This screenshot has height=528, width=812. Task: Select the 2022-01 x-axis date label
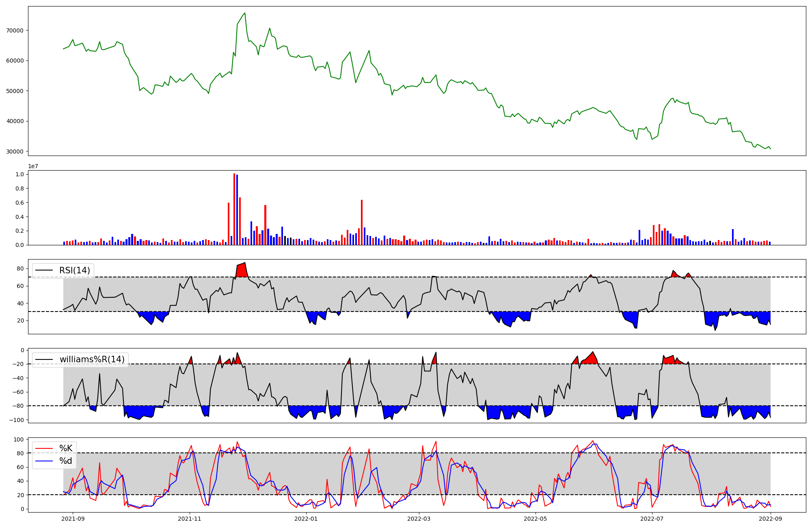[306, 519]
